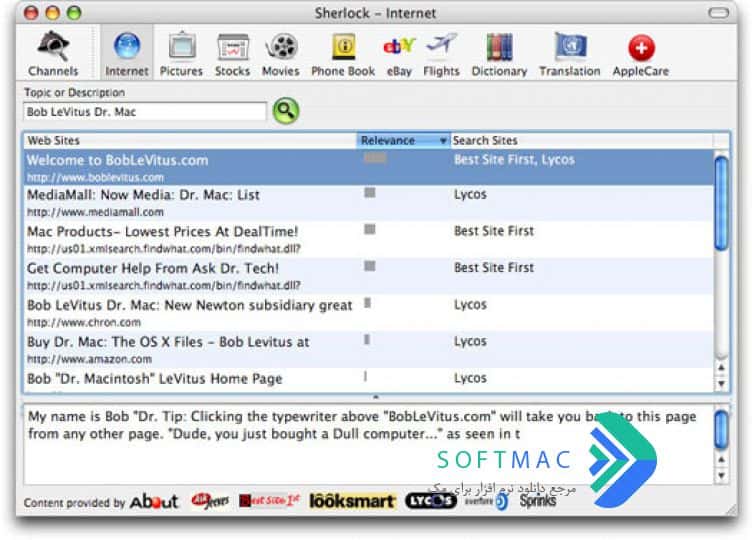Click the Overture provider logo
This screenshot has height=540, width=752.
click(x=486, y=502)
